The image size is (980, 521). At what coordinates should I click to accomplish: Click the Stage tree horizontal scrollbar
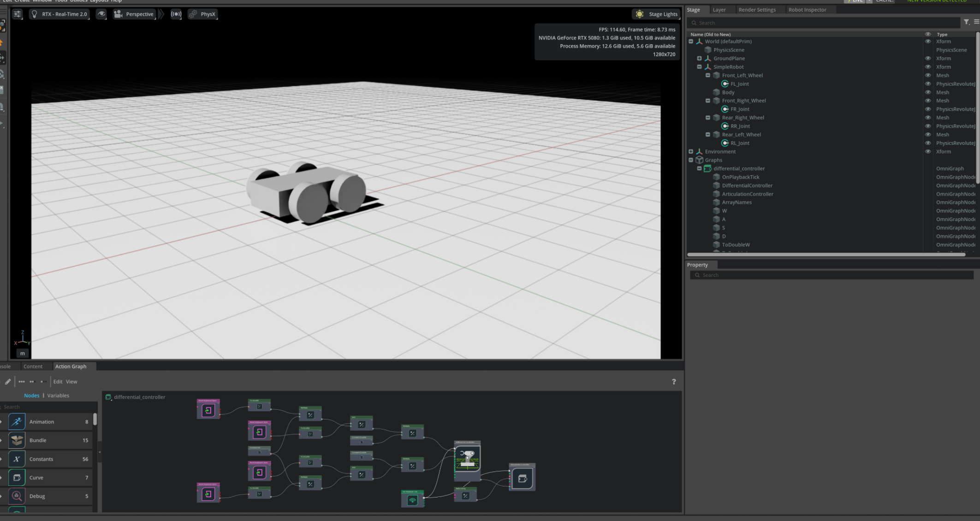pos(826,254)
